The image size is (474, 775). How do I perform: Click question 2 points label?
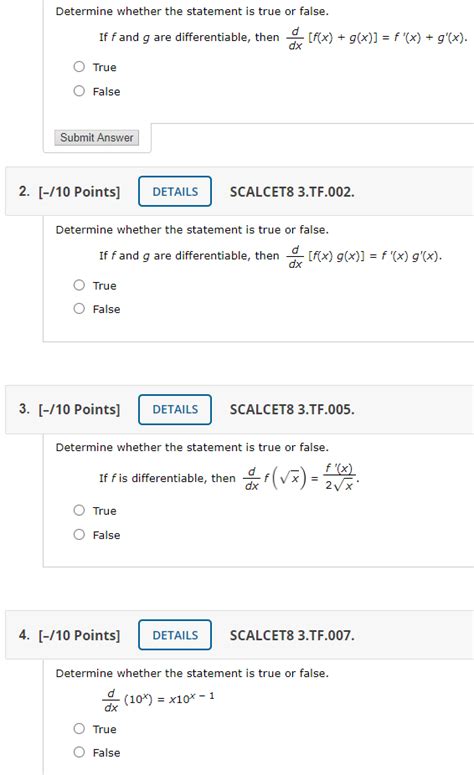(79, 192)
